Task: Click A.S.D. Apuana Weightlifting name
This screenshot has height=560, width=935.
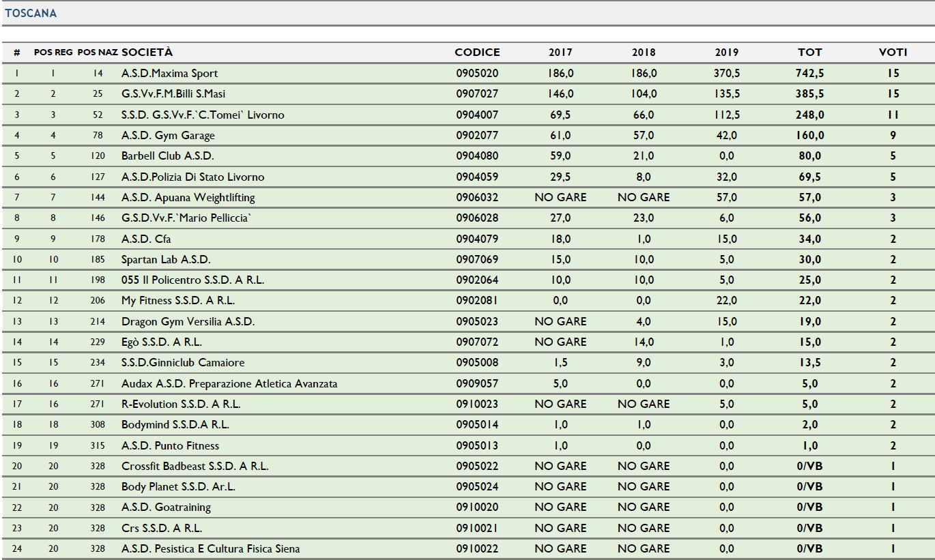Action: (188, 197)
